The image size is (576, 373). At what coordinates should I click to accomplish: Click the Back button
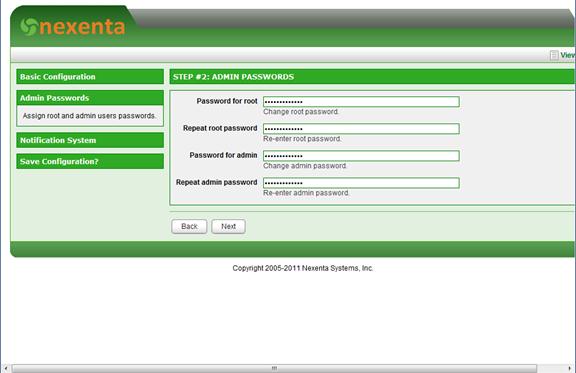pos(189,226)
